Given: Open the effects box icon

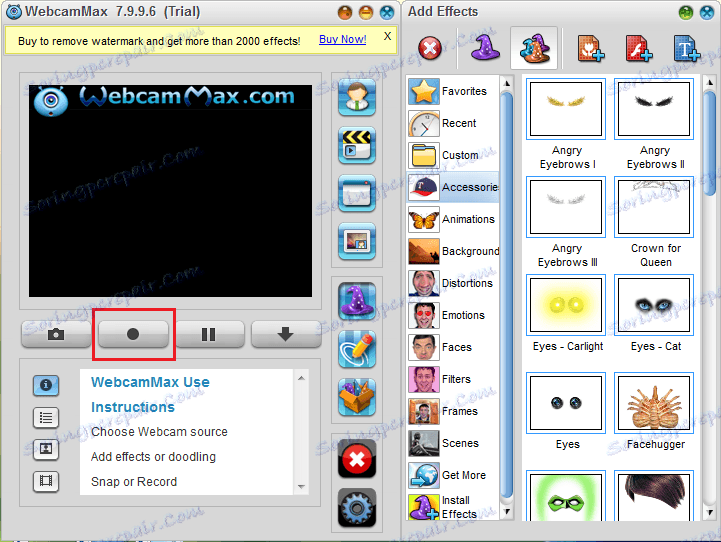Looking at the screenshot, I should point(357,397).
